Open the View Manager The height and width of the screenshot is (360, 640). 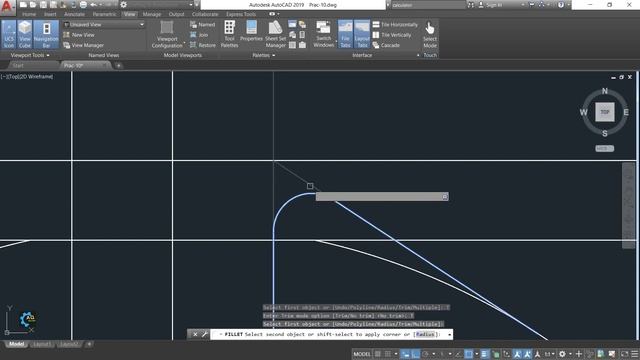click(84, 45)
